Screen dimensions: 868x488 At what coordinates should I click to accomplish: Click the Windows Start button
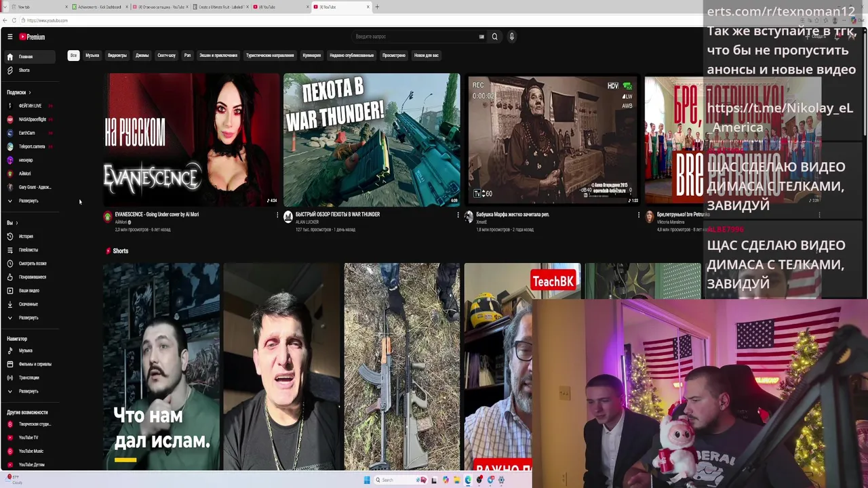coord(367,480)
